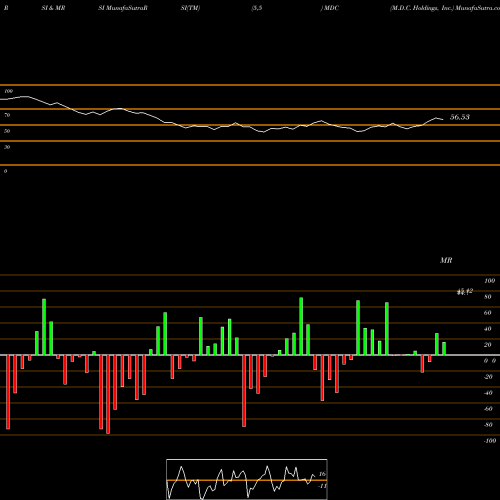
Task: Click the MDC ticker text in header
Action: click(x=331, y=8)
